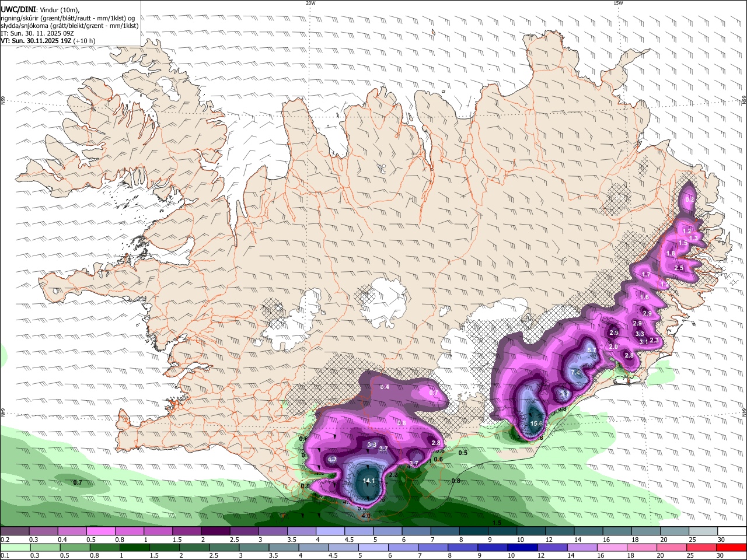Click the 1.6 value in the eastern snow band

(x=644, y=297)
